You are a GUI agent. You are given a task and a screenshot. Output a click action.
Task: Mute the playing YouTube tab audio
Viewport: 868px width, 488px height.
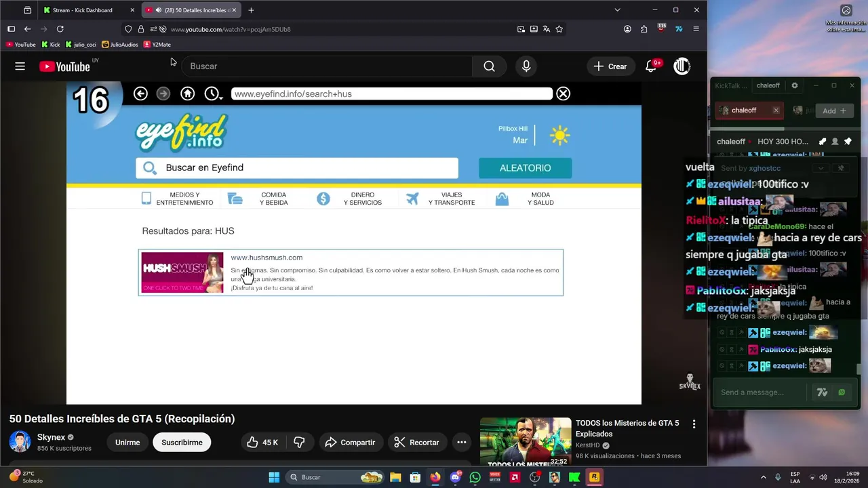click(158, 10)
